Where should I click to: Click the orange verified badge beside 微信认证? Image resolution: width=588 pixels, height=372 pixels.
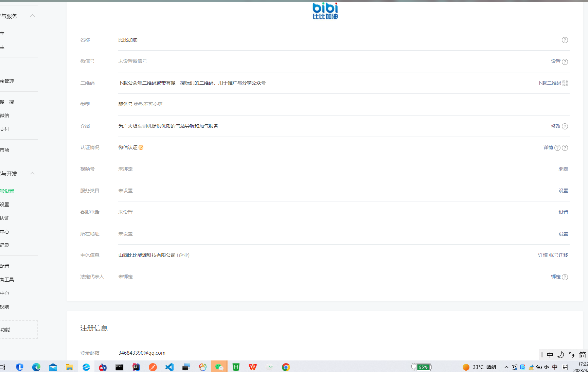click(141, 147)
